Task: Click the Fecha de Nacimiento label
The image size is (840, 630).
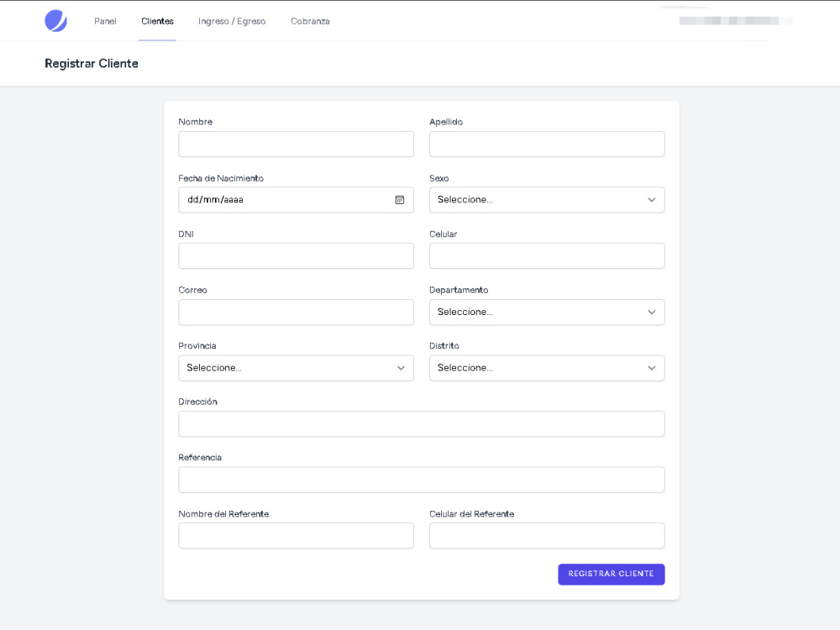Action: 221,178
